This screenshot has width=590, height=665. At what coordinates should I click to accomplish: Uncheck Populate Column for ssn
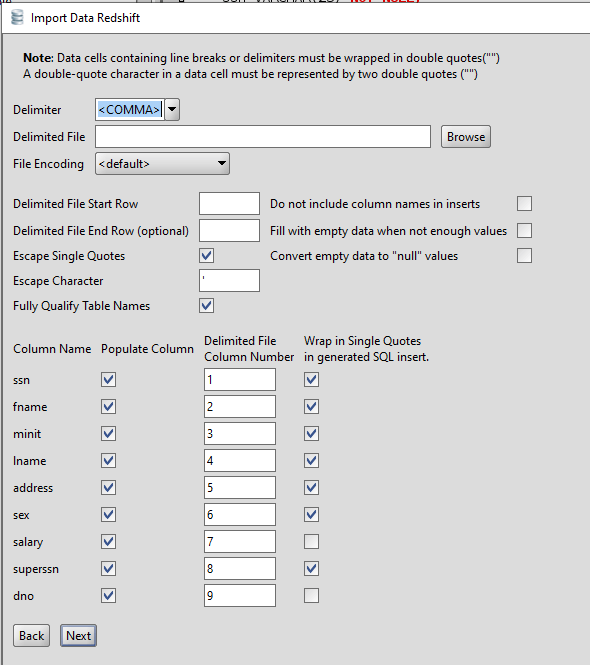pos(109,380)
